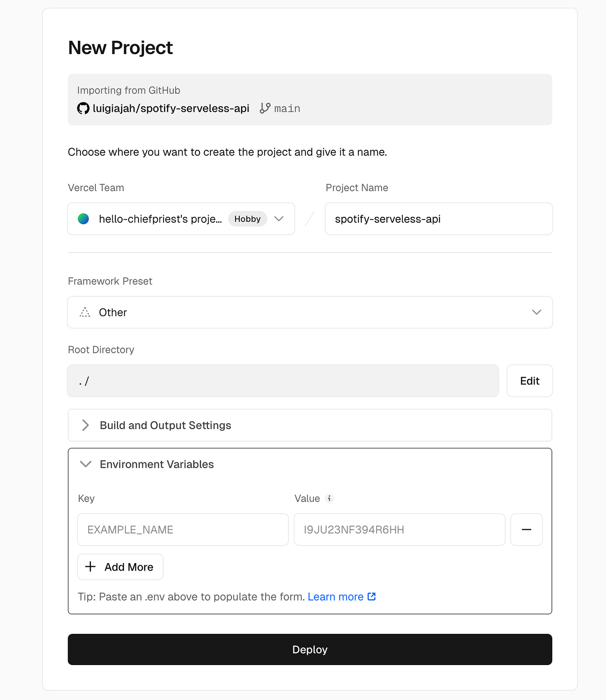Click the green-blue team avatar circle

click(84, 219)
